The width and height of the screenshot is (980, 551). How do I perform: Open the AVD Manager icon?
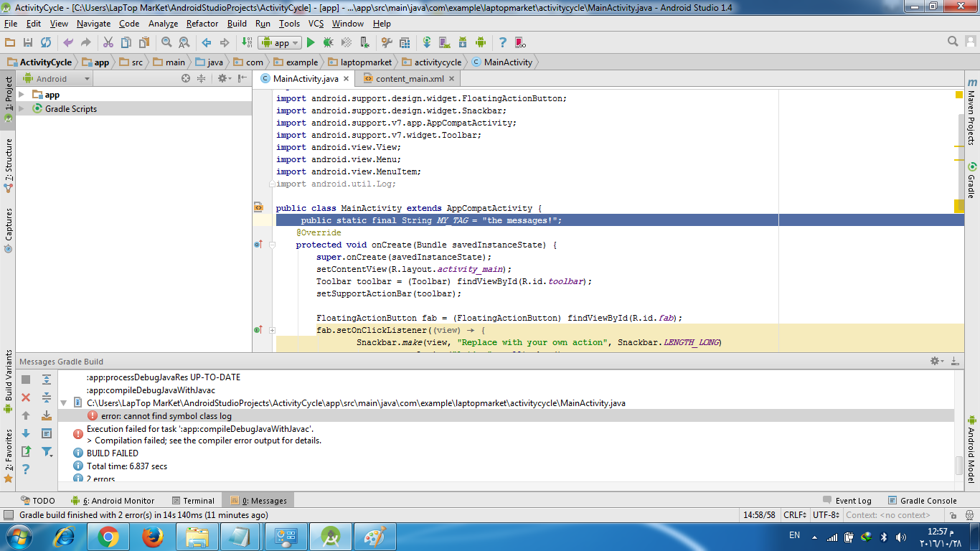445,42
